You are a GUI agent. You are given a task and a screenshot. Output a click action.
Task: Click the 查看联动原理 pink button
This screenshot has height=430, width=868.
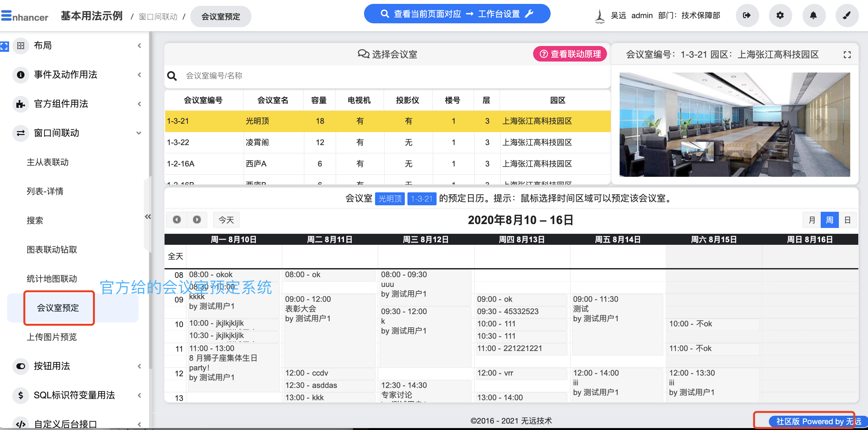point(570,54)
